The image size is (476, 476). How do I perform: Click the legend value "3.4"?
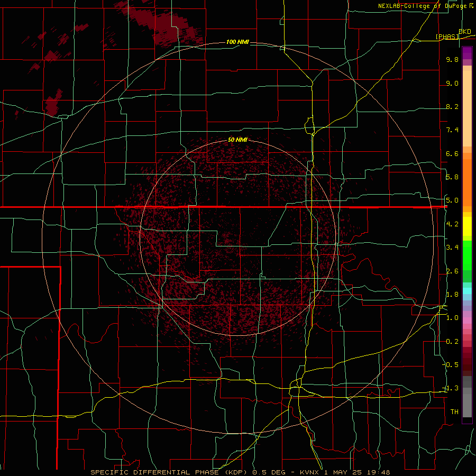(452, 248)
